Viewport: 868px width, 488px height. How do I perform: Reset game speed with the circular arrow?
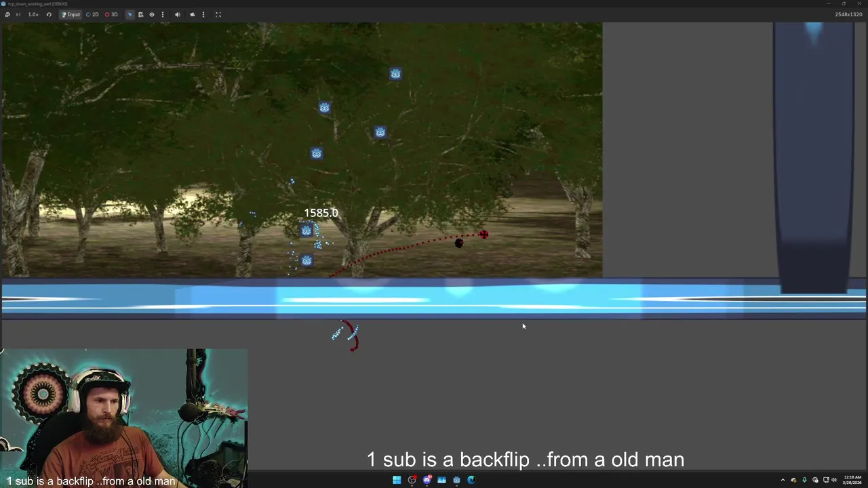[49, 14]
